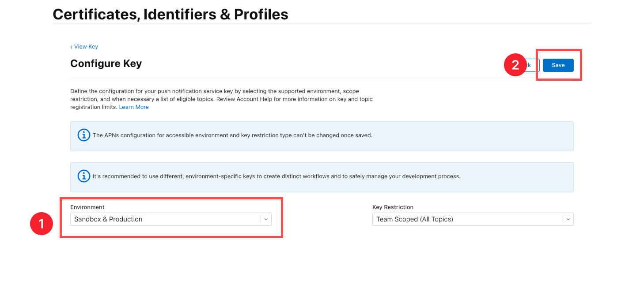Viewport: 644px width, 296px height.
Task: Click the info icon beside the environment-specific keys recommendation
Action: point(83,176)
